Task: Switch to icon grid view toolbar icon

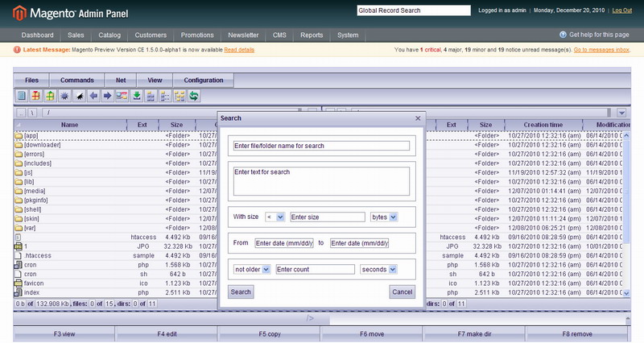Action: [x=151, y=96]
